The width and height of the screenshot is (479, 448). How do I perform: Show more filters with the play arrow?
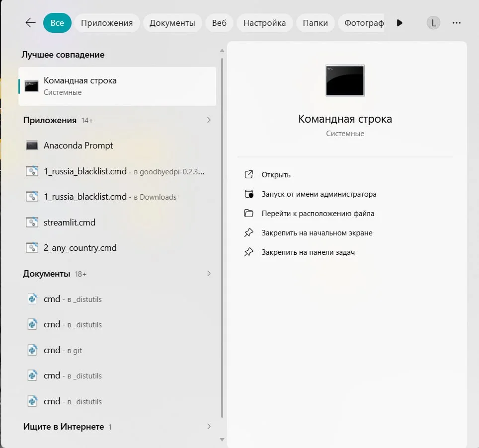[x=399, y=23]
